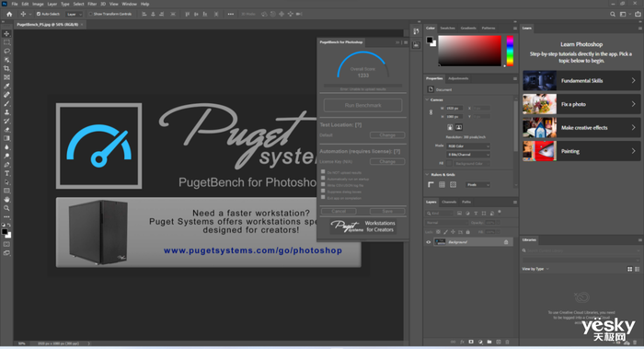Image resolution: width=644 pixels, height=349 pixels.
Task: Switch to the Channels tab
Action: (449, 202)
